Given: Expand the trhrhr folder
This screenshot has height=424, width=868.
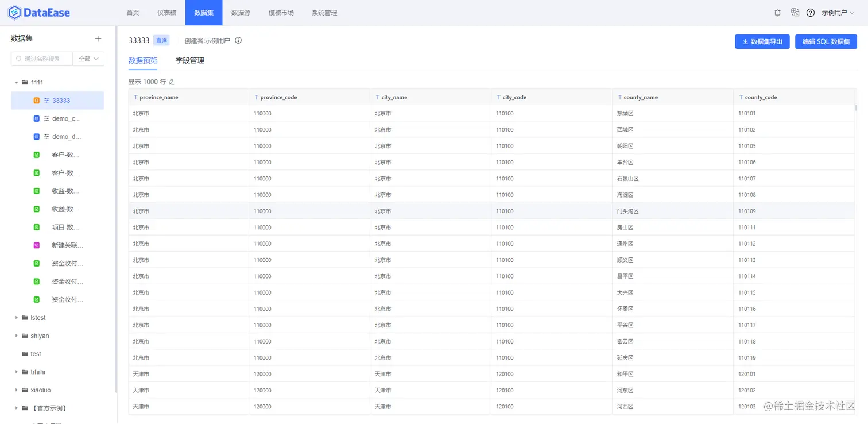Looking at the screenshot, I should pyautogui.click(x=17, y=372).
